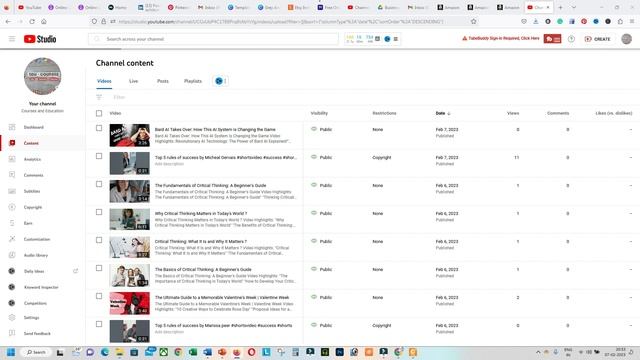Open Excel from the taskbar
The image size is (640, 360).
(193, 352)
